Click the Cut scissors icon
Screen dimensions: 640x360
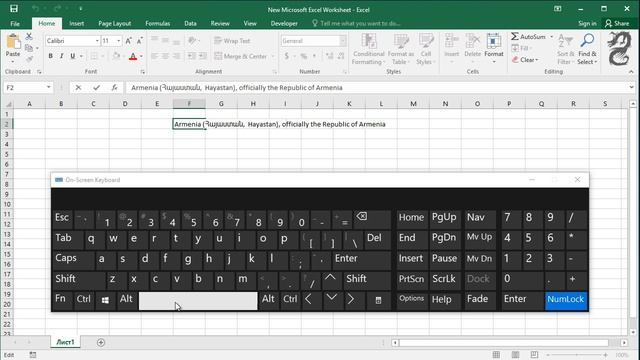(29, 37)
